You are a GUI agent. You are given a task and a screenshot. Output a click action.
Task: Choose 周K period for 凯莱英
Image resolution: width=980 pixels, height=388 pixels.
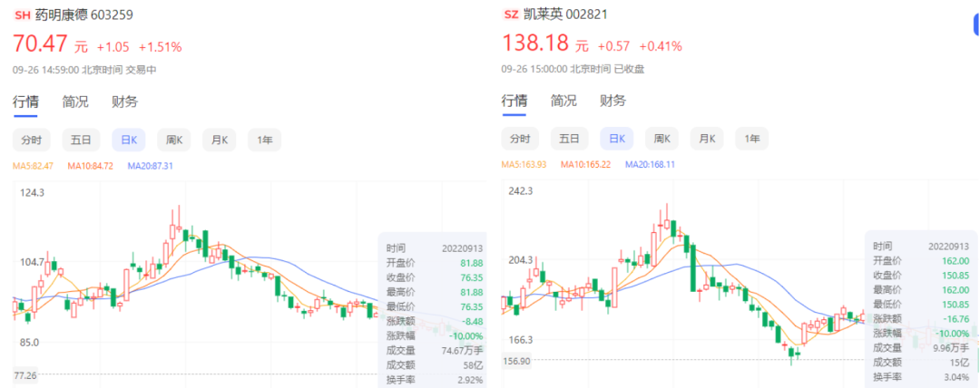click(661, 139)
